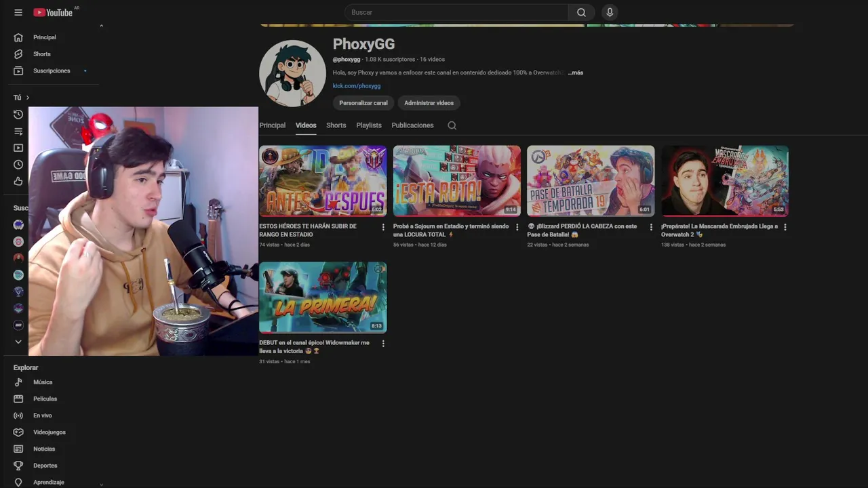This screenshot has width=868, height=488.
Task: Click the PhoxyGG channel avatar
Action: [292, 73]
